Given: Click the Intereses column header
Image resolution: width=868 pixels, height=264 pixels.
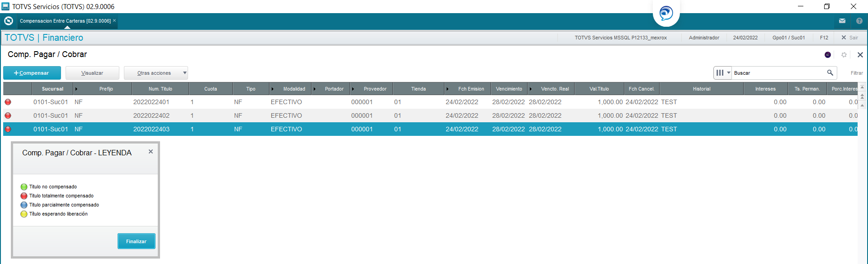Looking at the screenshot, I should pos(765,89).
